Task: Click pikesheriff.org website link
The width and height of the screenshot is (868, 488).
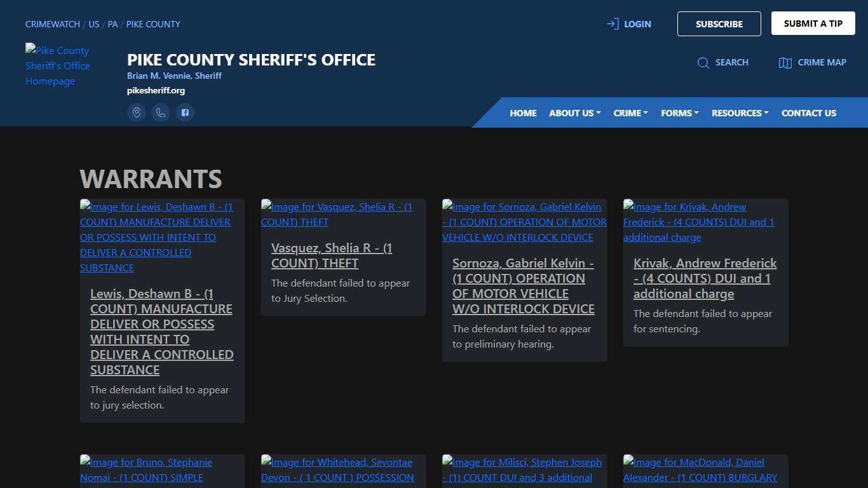Action: [156, 90]
